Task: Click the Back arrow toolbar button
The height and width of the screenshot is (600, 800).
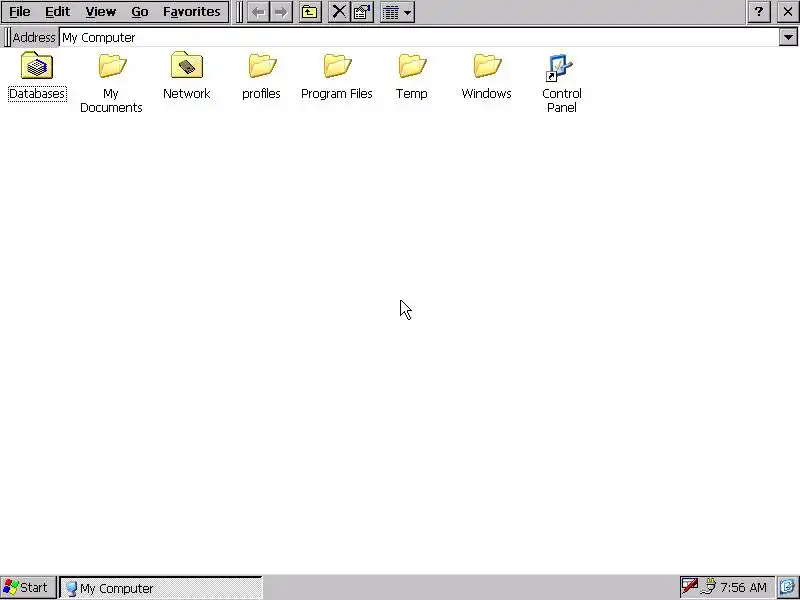Action: point(259,12)
